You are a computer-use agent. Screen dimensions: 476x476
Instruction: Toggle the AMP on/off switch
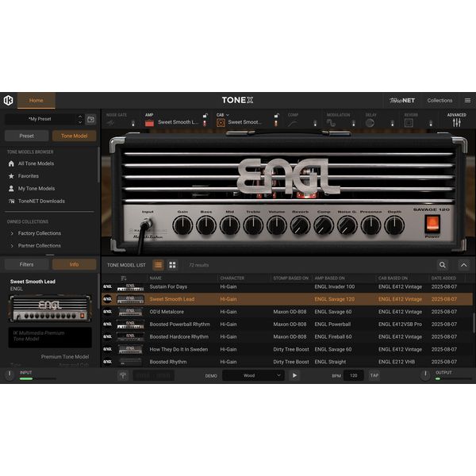(205, 123)
